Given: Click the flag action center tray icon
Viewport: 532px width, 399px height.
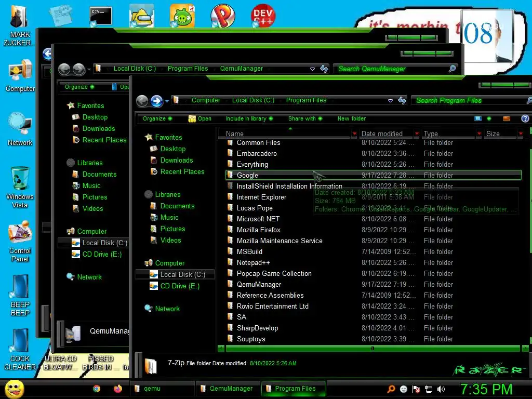Looking at the screenshot, I should coord(416,389).
